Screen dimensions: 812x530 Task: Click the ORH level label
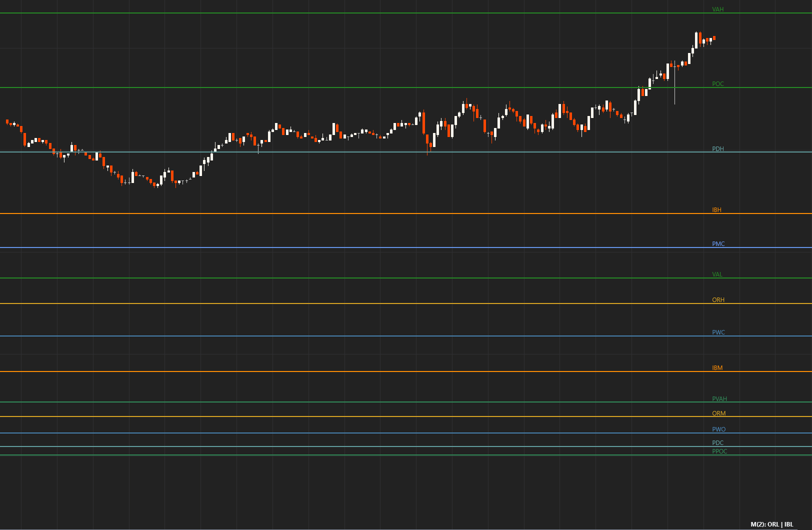click(x=718, y=300)
